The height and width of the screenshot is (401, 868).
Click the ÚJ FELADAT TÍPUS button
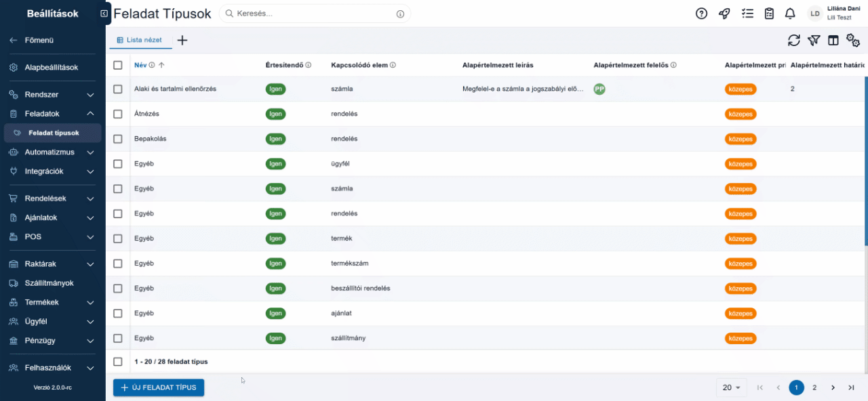[158, 387]
